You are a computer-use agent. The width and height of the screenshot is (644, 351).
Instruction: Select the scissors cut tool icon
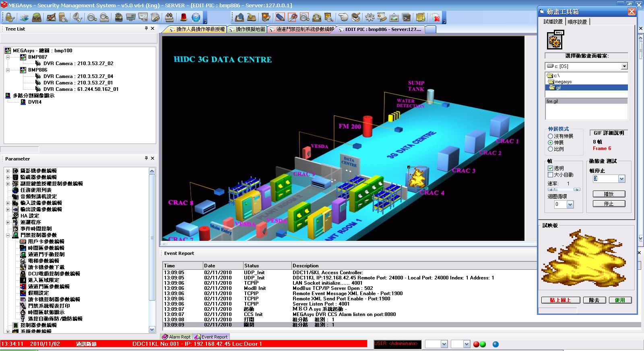(293, 17)
